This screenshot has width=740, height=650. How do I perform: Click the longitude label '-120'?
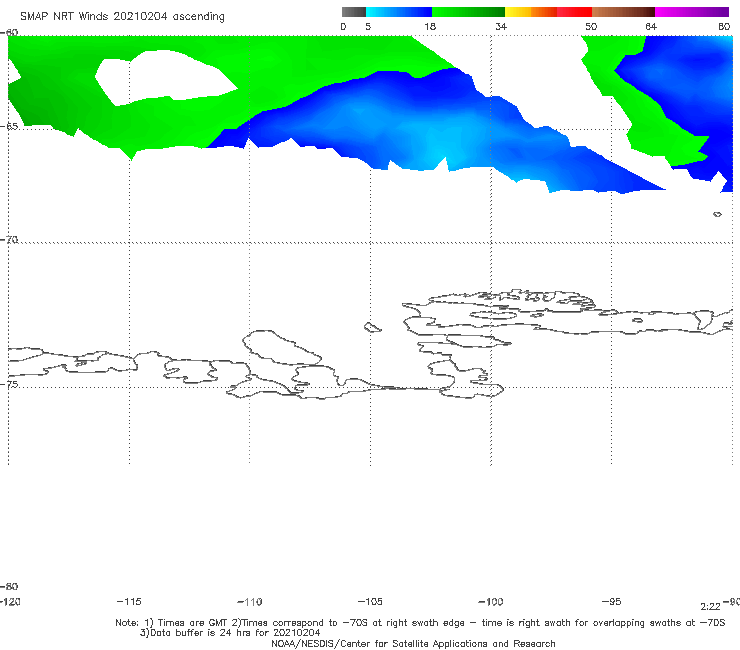[x=10, y=601]
